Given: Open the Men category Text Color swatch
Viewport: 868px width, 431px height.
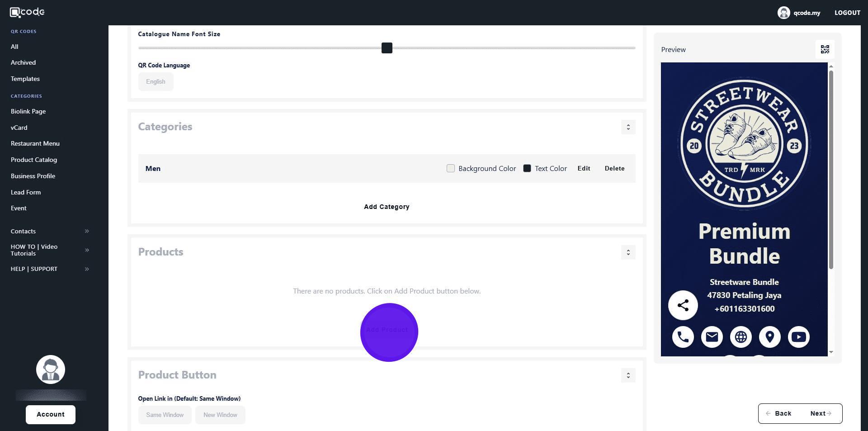Looking at the screenshot, I should (x=527, y=168).
